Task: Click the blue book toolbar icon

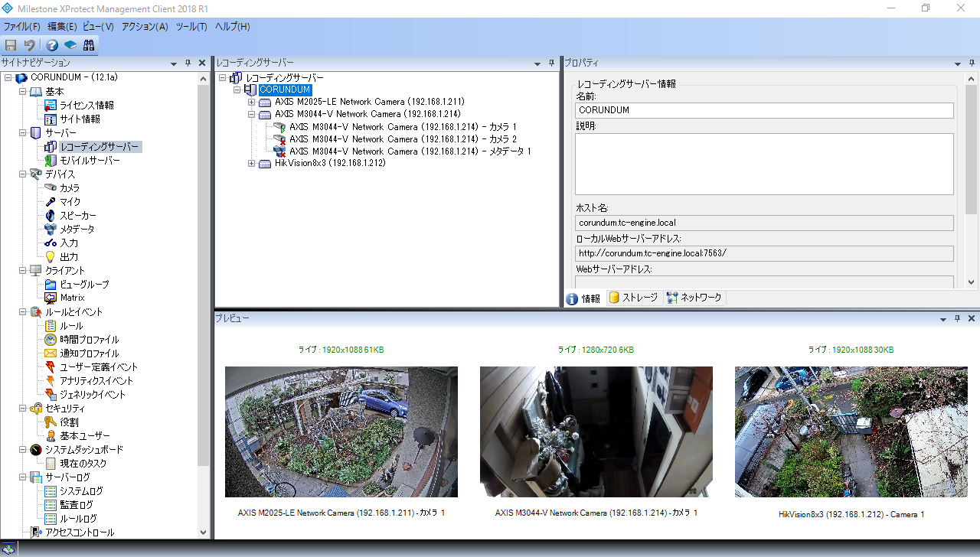Action: [x=70, y=45]
